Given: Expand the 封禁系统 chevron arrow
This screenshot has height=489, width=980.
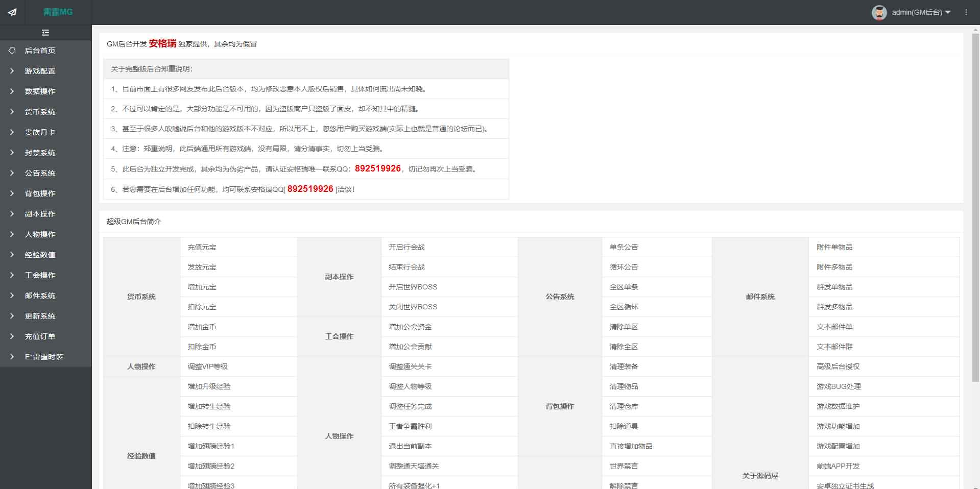Looking at the screenshot, I should [12, 153].
